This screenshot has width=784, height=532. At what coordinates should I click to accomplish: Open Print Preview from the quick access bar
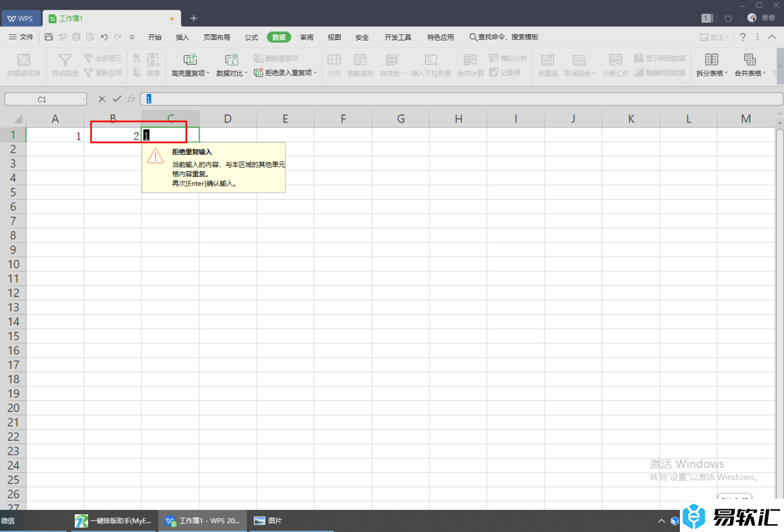pos(91,37)
